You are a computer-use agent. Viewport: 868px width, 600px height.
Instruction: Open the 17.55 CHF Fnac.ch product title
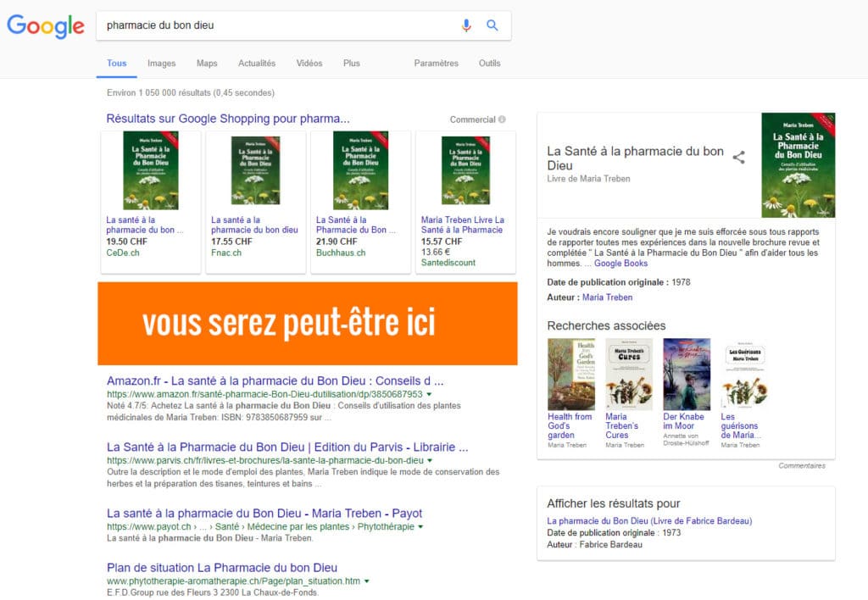[x=254, y=225]
